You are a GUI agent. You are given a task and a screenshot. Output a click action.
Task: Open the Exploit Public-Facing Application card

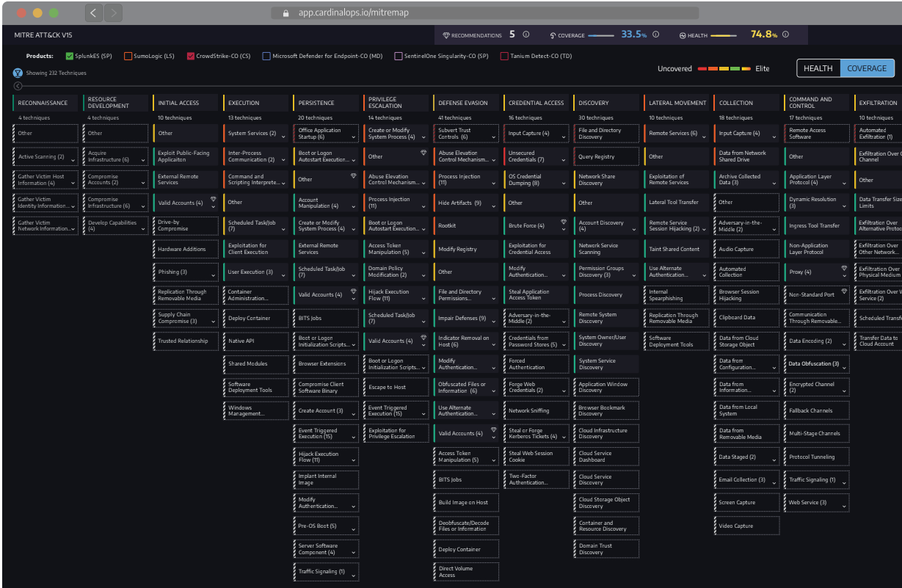click(186, 156)
